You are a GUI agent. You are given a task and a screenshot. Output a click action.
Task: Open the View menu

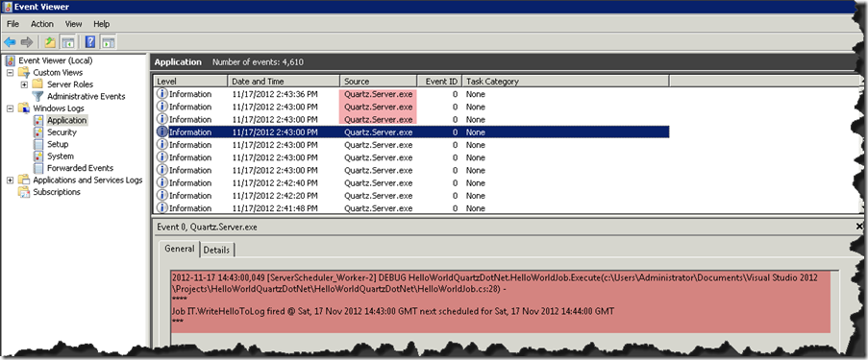[x=73, y=24]
